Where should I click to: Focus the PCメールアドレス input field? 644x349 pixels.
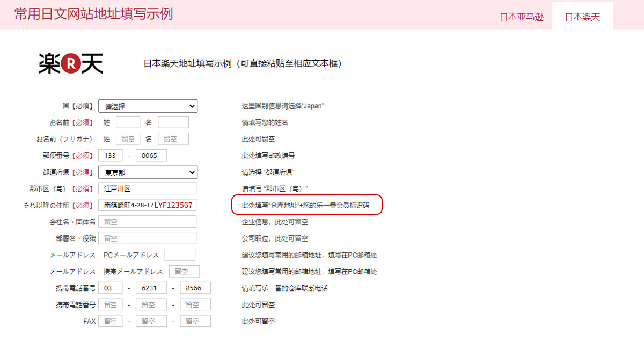180,255
